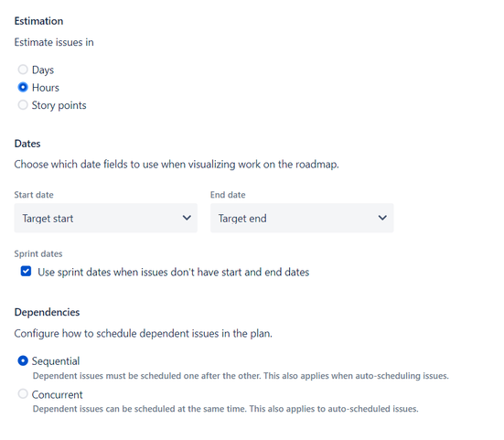
Task: Choose Story points for estimating issues
Action: [x=23, y=105]
